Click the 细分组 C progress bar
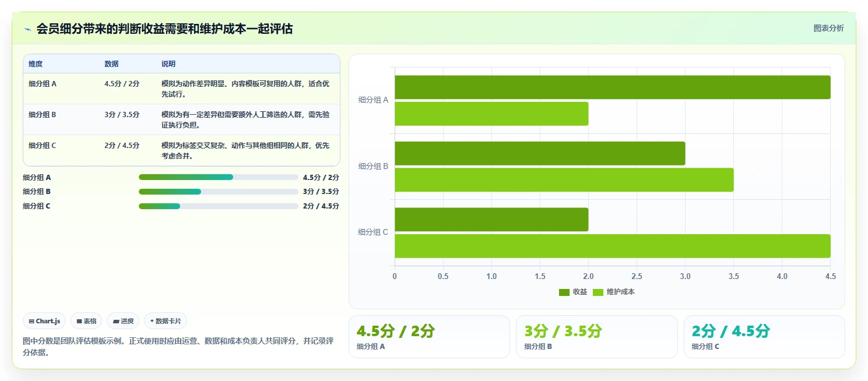The image size is (868, 381). pyautogui.click(x=219, y=206)
